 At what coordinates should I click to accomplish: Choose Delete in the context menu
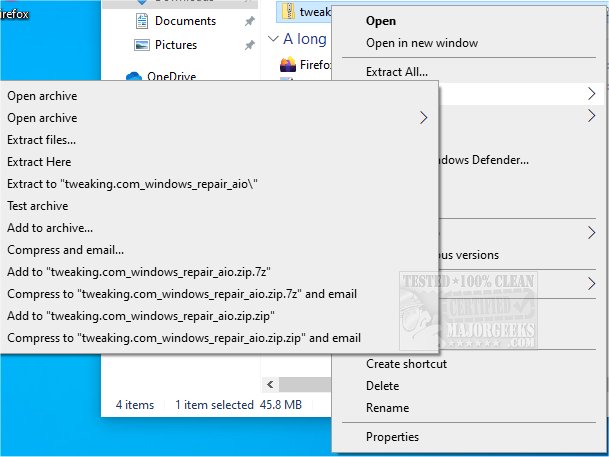pos(383,386)
